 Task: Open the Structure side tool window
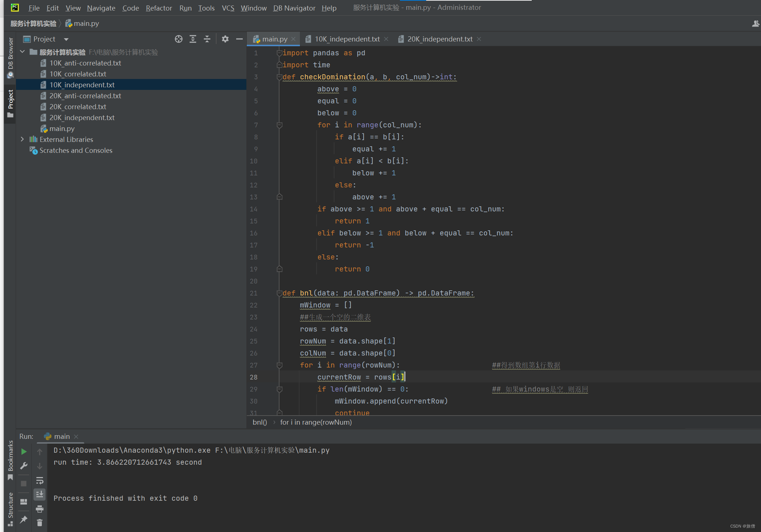[10, 509]
